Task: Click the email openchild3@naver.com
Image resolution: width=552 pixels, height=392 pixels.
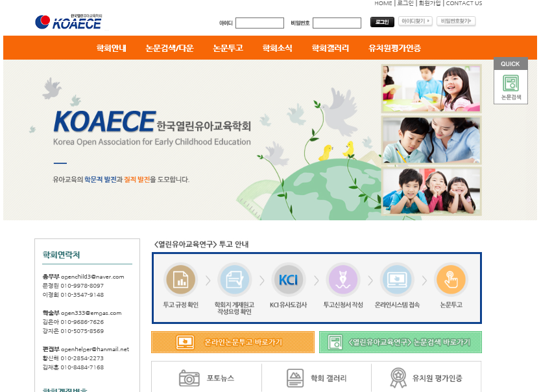Action: click(x=93, y=277)
